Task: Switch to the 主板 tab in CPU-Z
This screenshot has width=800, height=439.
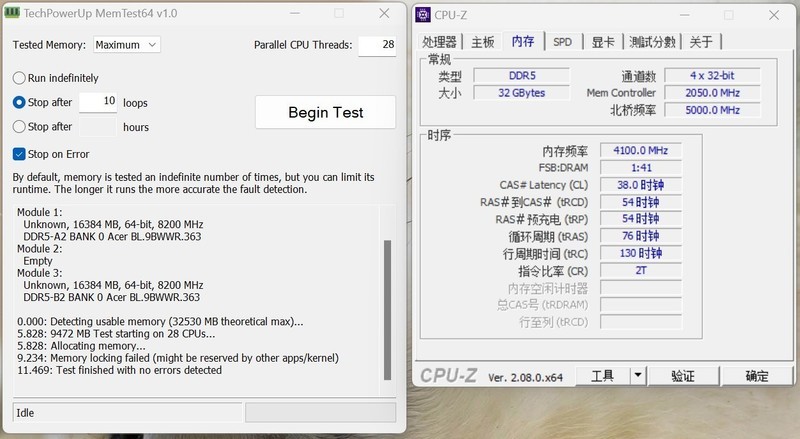Action: [483, 42]
